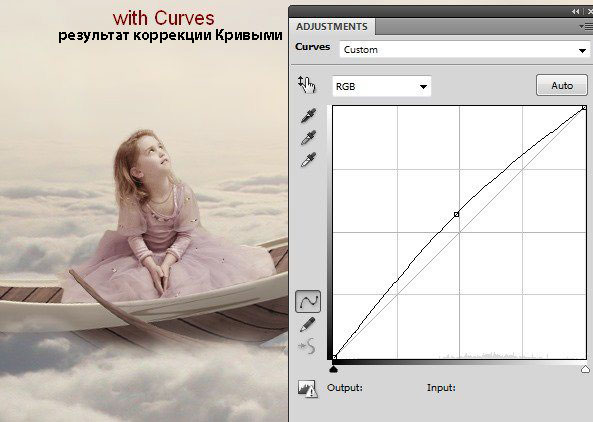Click the white point input slider
This screenshot has width=593, height=422.
[585, 369]
